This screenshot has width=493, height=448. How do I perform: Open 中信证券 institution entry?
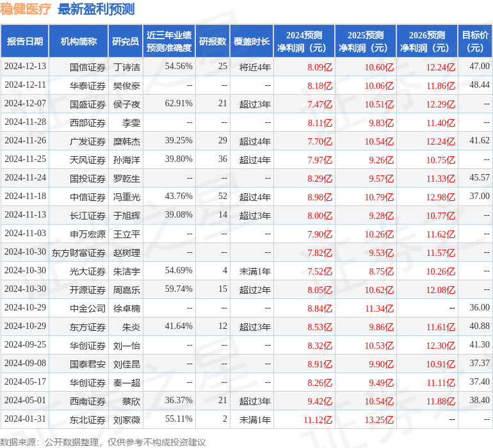click(x=88, y=197)
